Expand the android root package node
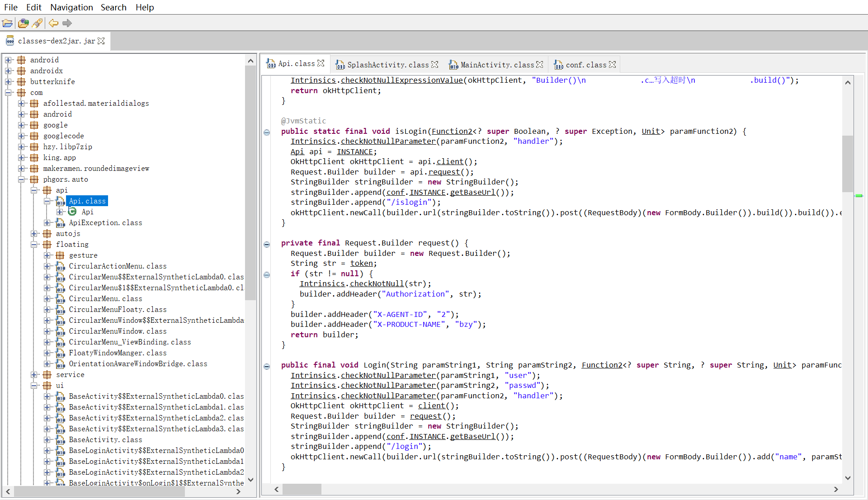 click(x=8, y=60)
